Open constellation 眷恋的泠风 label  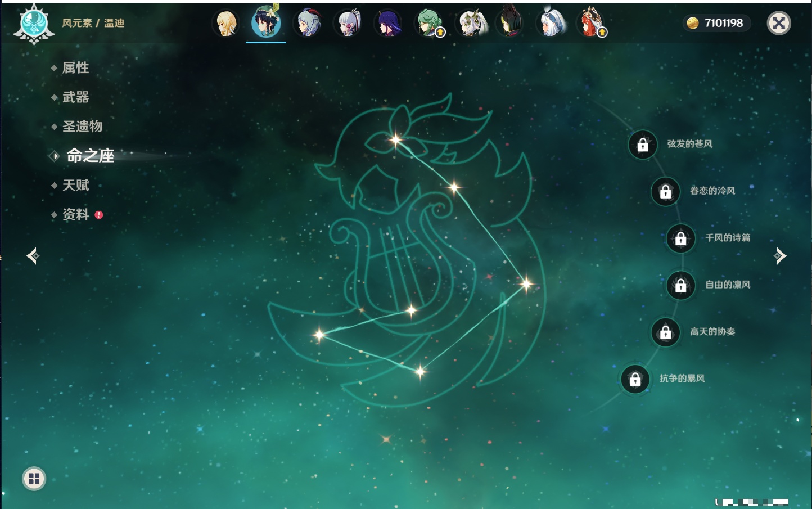712,191
